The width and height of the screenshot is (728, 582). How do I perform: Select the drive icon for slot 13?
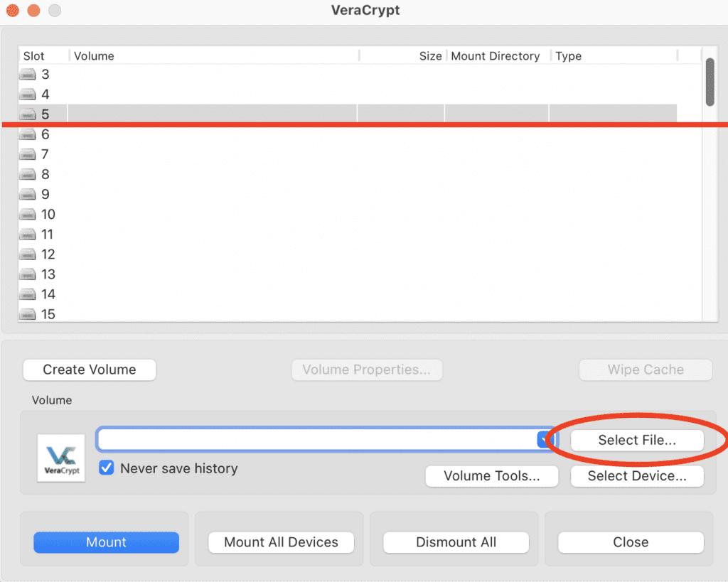click(28, 274)
